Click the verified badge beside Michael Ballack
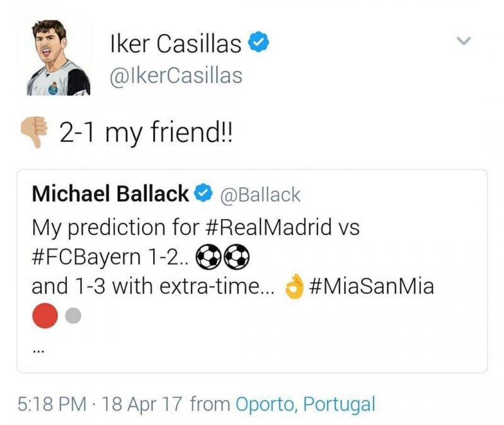Viewport: 504px width, 425px height. 202,195
